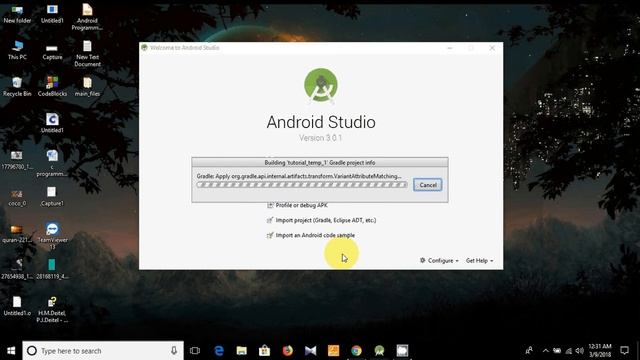Select the Untitled1 icon with the blue window picture

click(52, 14)
